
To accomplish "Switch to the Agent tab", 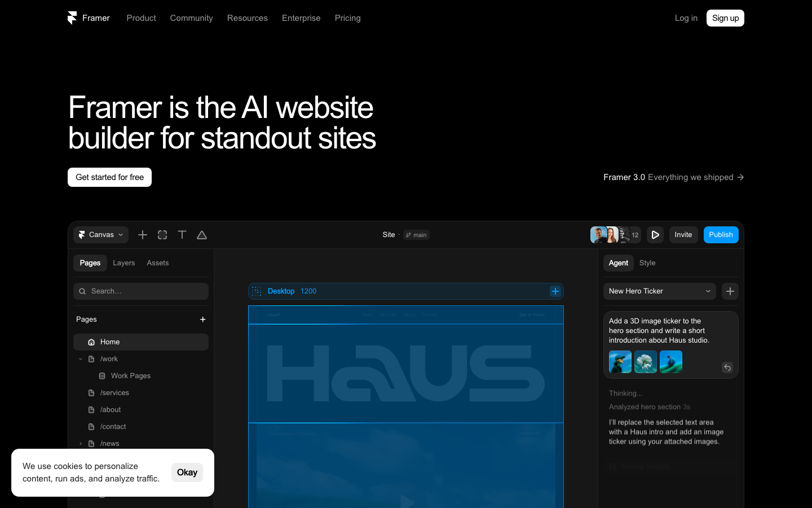I will pyautogui.click(x=619, y=263).
